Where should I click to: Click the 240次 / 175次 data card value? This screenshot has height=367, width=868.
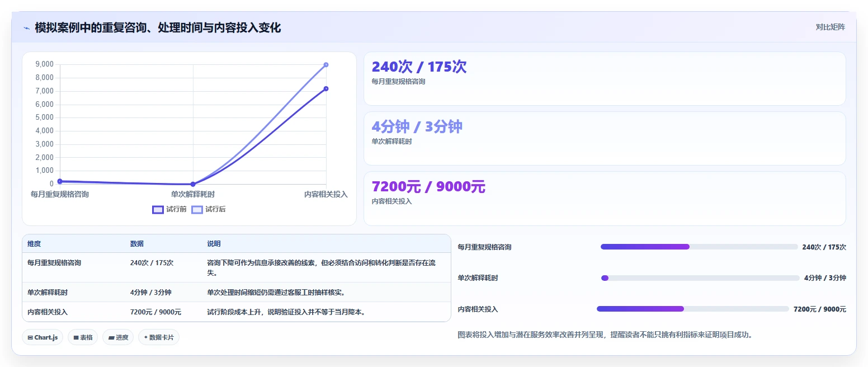[419, 67]
